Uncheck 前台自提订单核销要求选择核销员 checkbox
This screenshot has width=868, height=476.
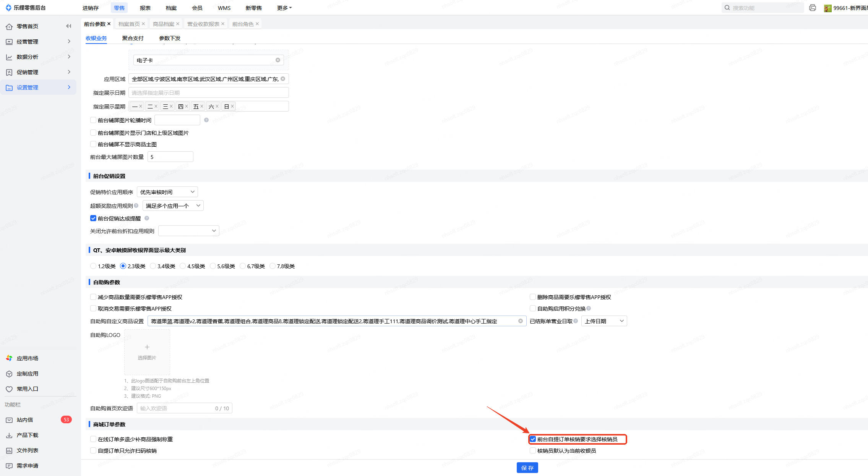(x=533, y=439)
